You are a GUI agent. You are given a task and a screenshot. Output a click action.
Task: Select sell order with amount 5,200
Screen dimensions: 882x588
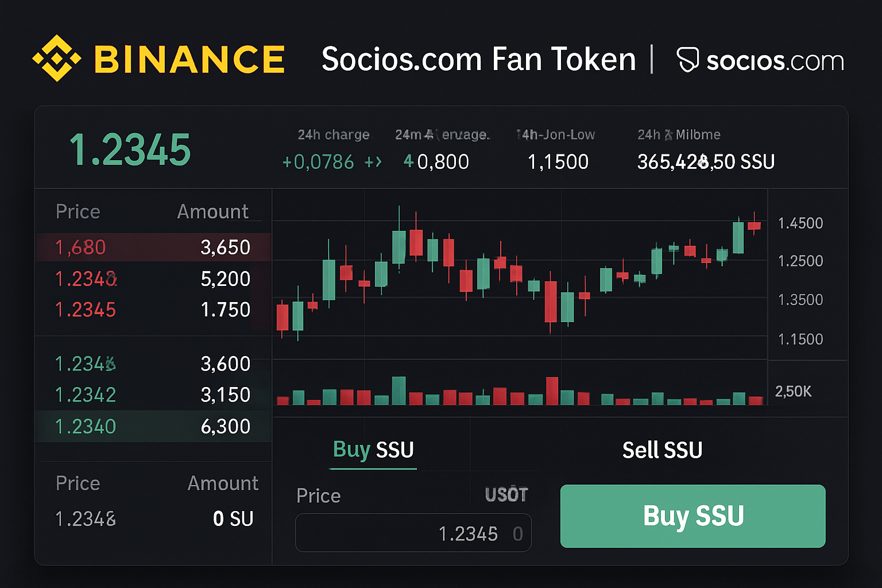coord(153,279)
